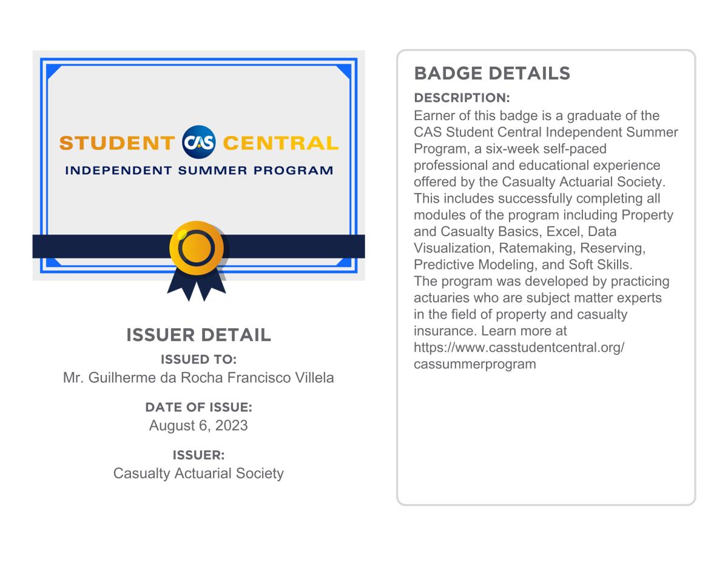This screenshot has width=728, height=563.
Task: Click the blue top-right corner triangle of the certificate
Action: (344, 72)
